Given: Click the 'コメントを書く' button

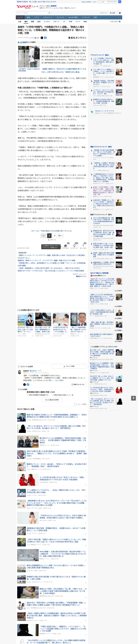Looking at the screenshot, I should [69, 366].
